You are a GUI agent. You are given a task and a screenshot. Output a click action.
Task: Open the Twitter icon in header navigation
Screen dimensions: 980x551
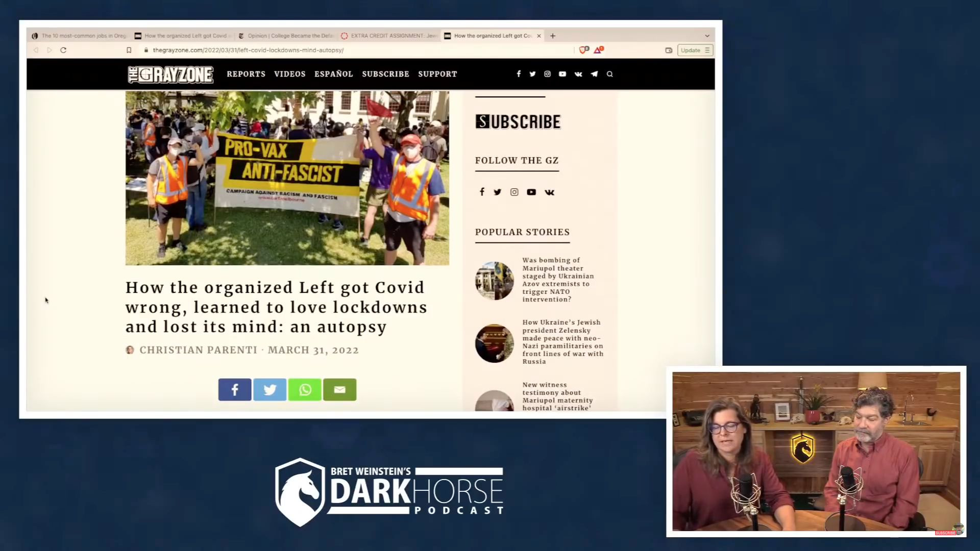pos(532,74)
